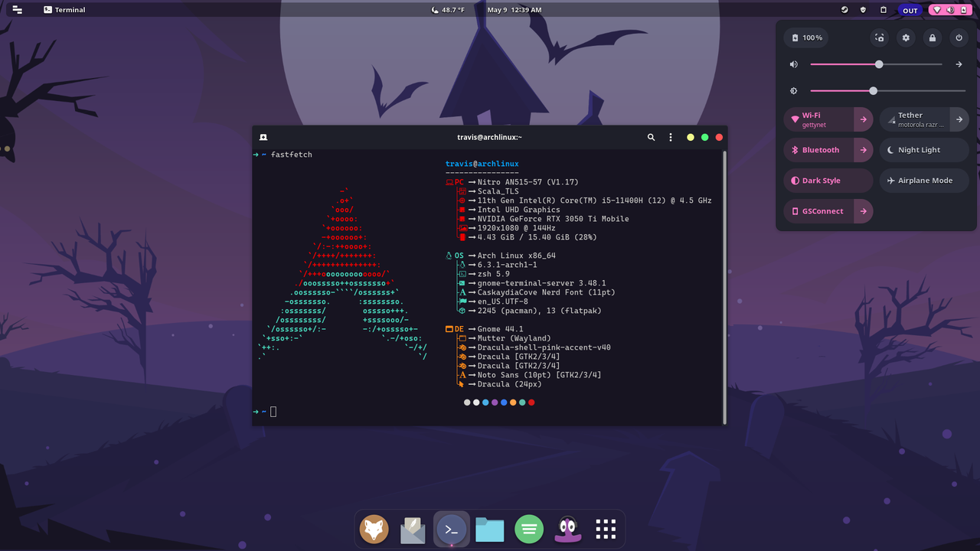Image resolution: width=980 pixels, height=551 pixels.
Task: Lock the screen with the padlock icon
Action: pyautogui.click(x=933, y=37)
